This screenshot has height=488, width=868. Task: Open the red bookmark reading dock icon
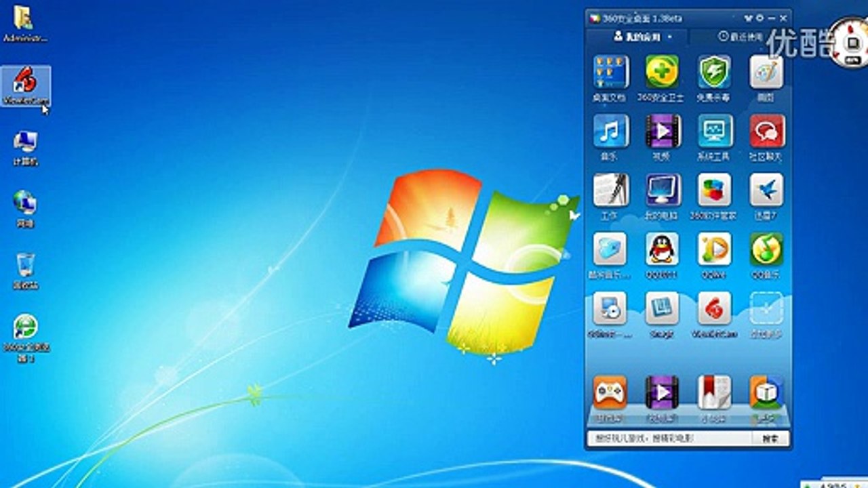click(x=715, y=392)
